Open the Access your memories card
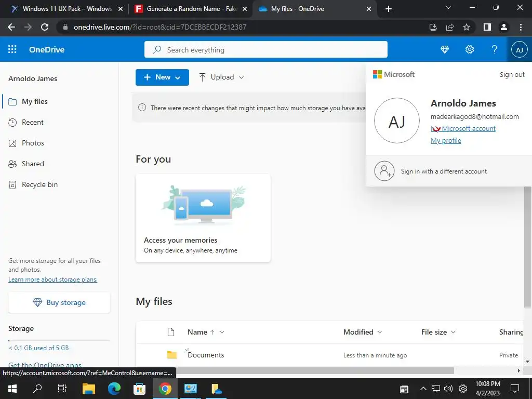The width and height of the screenshot is (532, 399). [x=203, y=218]
